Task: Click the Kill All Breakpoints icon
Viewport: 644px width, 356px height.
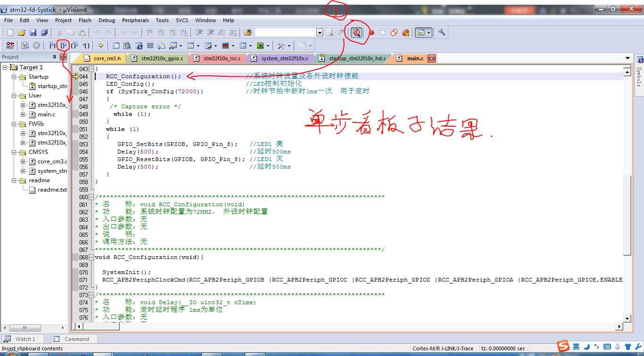Action: (405, 32)
